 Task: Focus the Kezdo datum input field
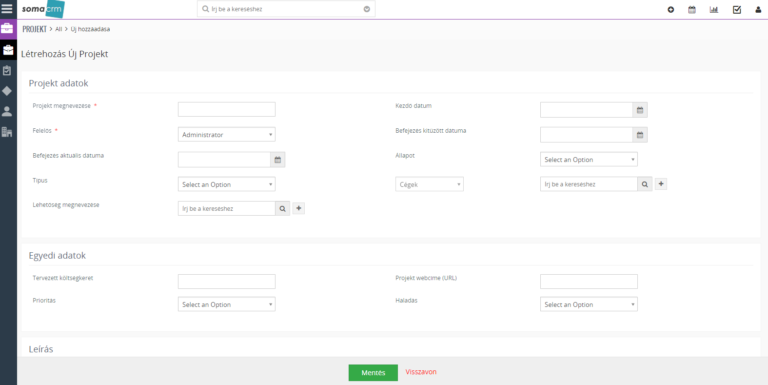(586, 110)
